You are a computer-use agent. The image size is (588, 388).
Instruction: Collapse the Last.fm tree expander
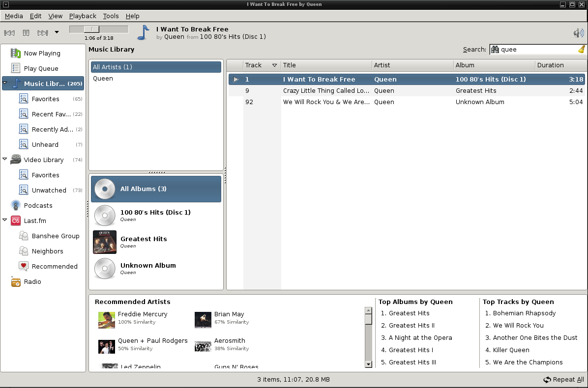tap(4, 220)
